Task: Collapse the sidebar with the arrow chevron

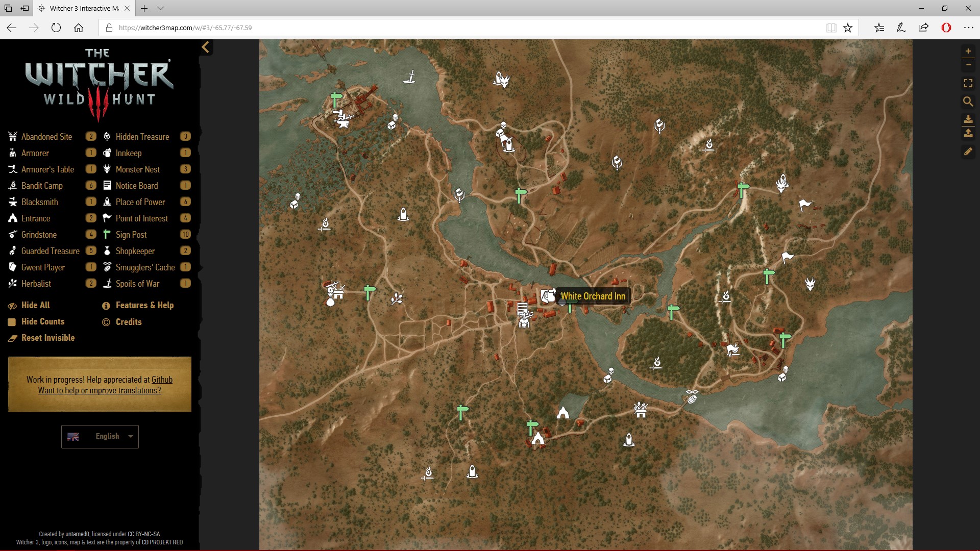Action: [205, 47]
